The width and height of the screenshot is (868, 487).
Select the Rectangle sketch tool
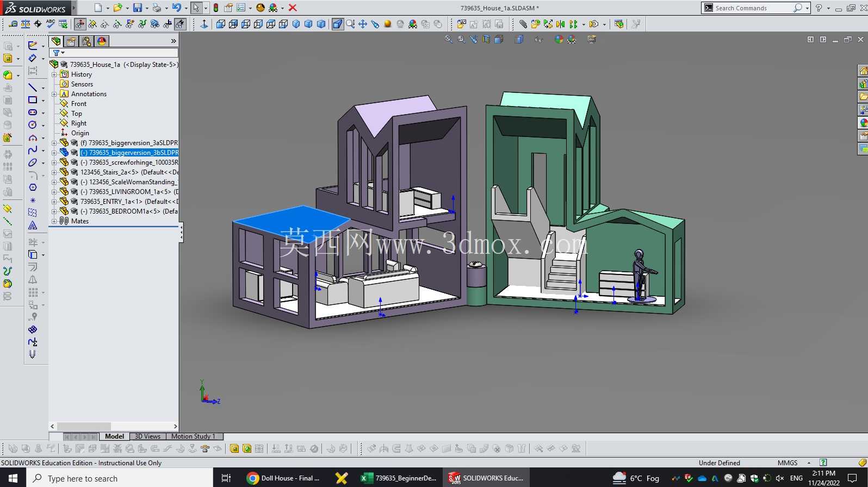point(33,100)
